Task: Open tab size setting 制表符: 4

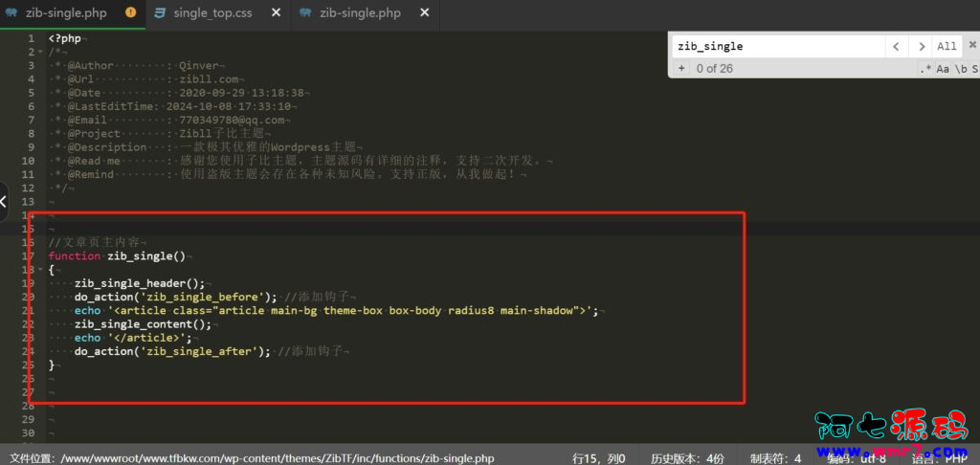Action: 775,458
